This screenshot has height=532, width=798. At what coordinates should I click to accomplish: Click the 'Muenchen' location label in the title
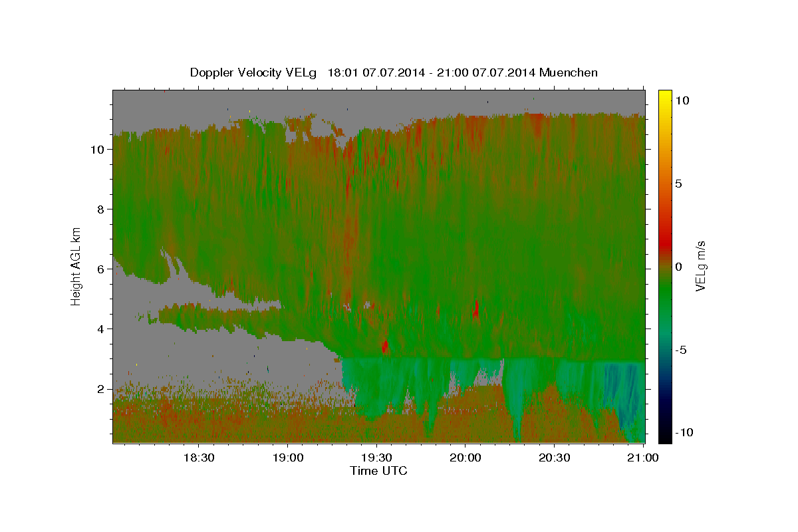[x=569, y=72]
